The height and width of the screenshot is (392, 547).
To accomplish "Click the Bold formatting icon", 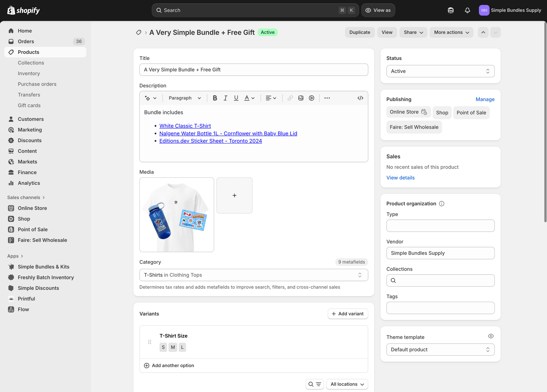I will coord(215,98).
